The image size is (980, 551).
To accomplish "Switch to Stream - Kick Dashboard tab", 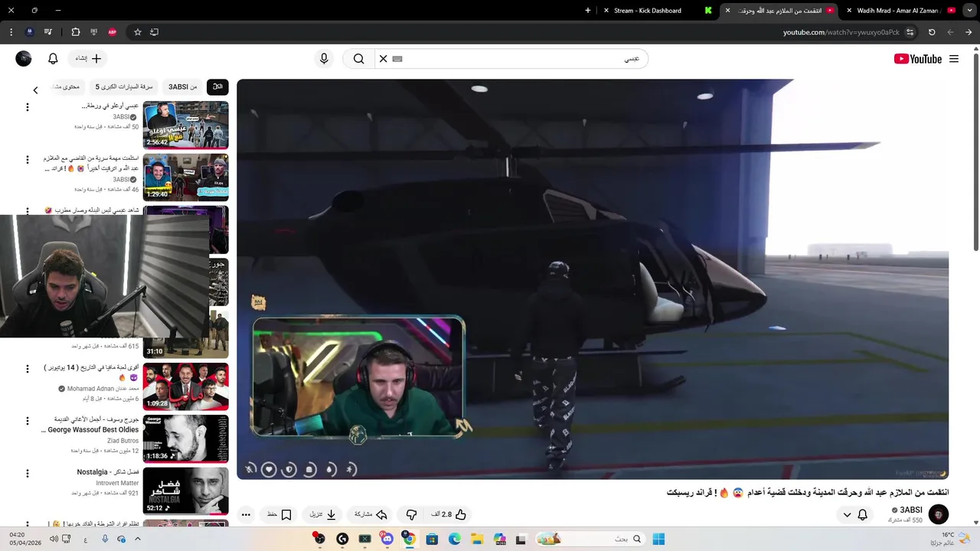I will click(x=658, y=11).
